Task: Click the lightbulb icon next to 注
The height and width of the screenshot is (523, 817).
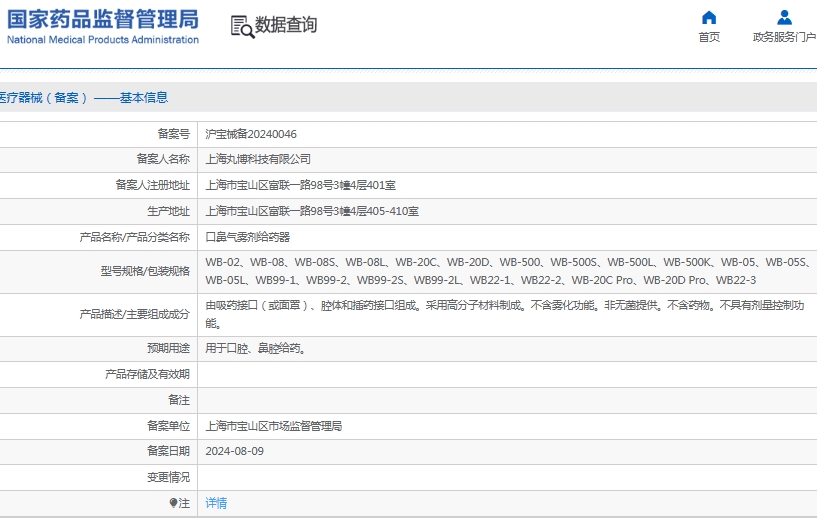Action: click(x=174, y=503)
